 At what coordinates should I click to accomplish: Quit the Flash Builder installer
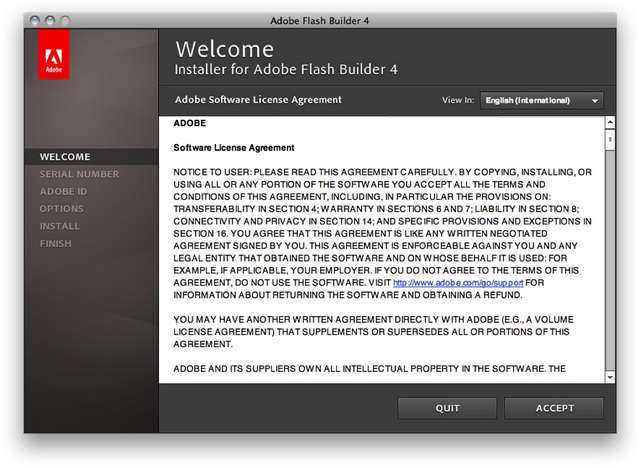tap(447, 408)
